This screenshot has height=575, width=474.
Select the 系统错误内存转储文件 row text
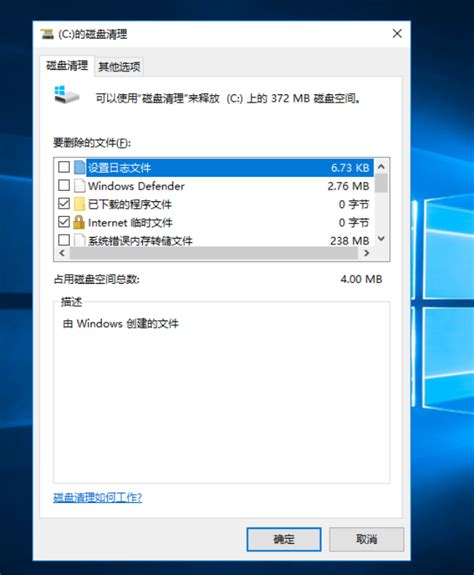(x=140, y=241)
